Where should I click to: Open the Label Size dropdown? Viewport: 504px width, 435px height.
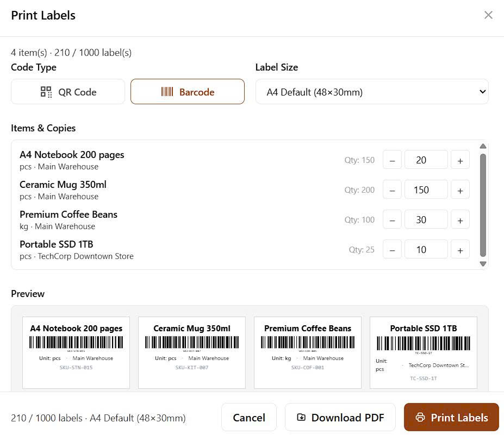pyautogui.click(x=372, y=92)
